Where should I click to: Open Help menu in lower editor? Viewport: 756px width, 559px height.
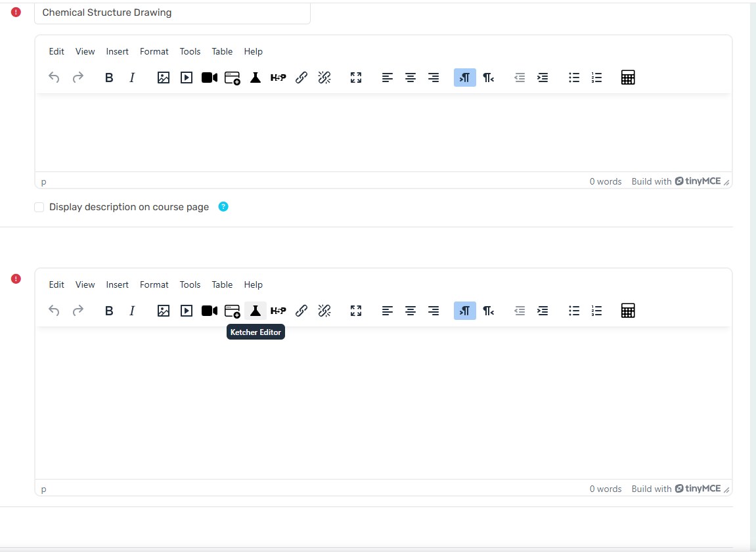click(x=253, y=284)
